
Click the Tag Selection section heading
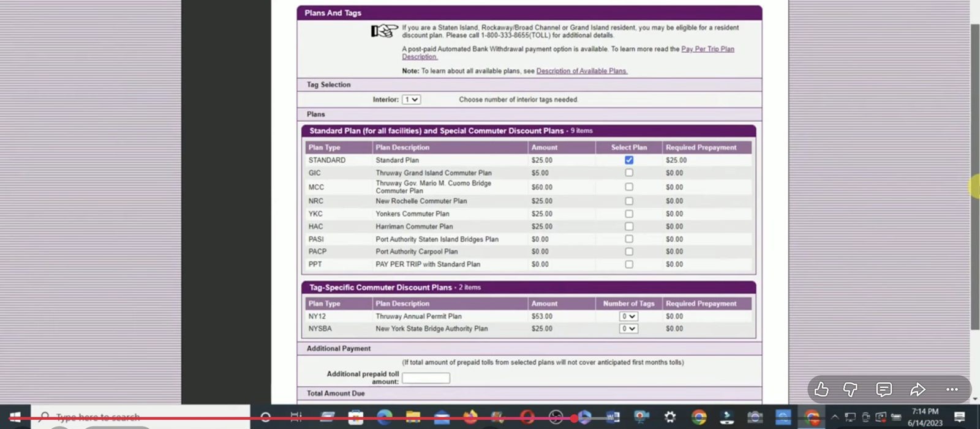[x=329, y=85]
